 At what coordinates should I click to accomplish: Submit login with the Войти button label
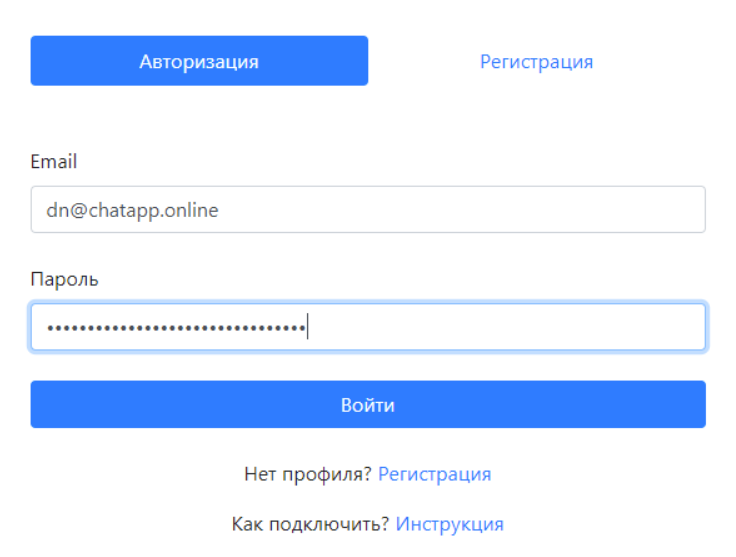pos(368,405)
